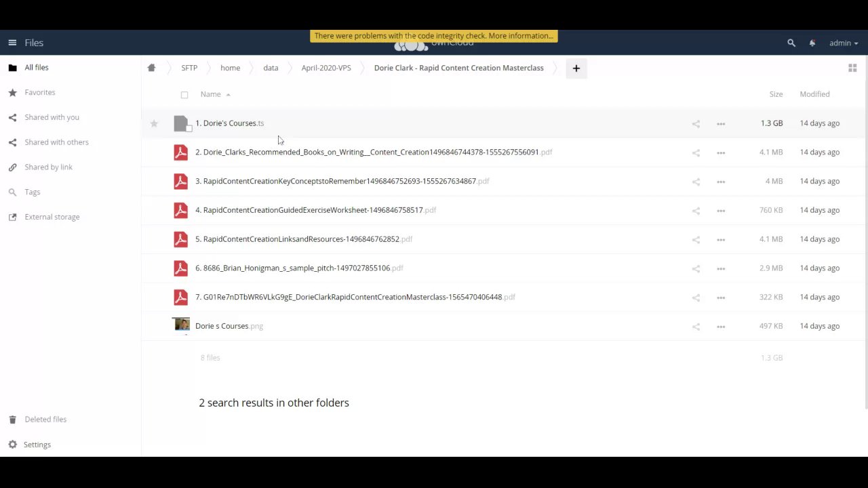
Task: Sort by Modified column header
Action: [814, 94]
